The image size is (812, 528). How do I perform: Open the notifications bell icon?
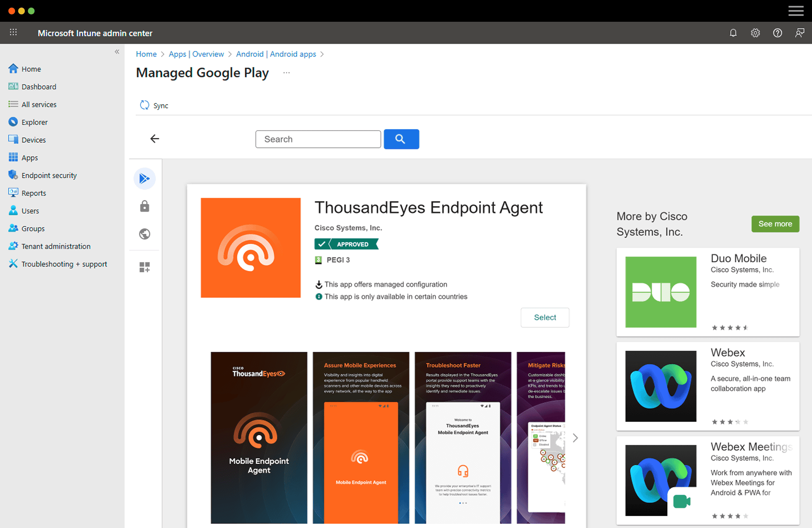pos(733,33)
